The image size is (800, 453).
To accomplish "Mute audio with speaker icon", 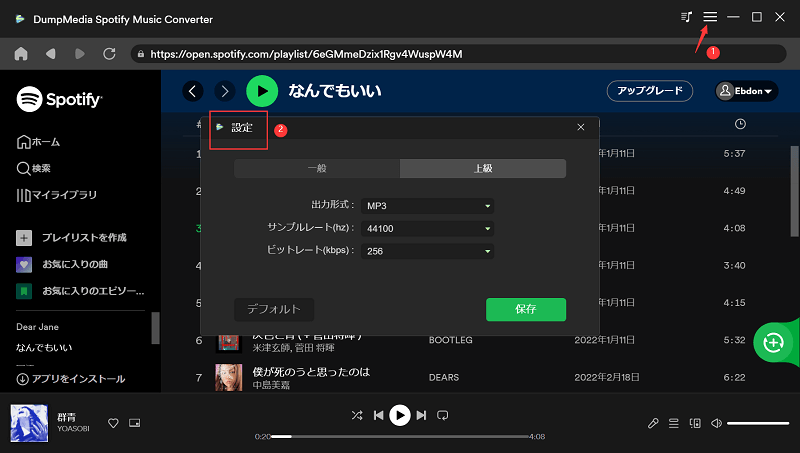I will (x=716, y=423).
